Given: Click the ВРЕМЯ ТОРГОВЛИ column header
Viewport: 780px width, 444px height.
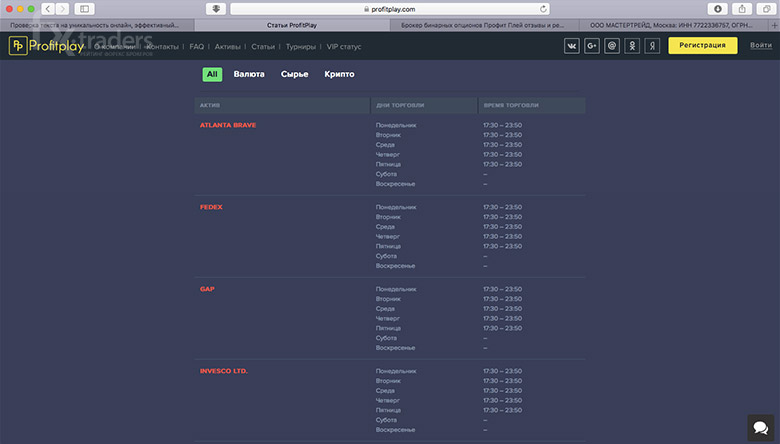Looking at the screenshot, I should click(532, 105).
